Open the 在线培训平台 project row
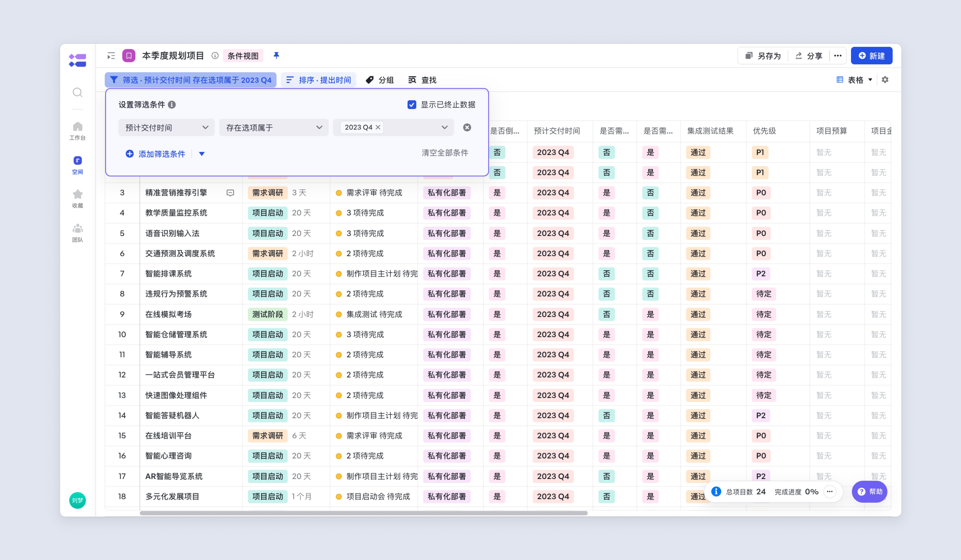961x560 pixels. [168, 435]
